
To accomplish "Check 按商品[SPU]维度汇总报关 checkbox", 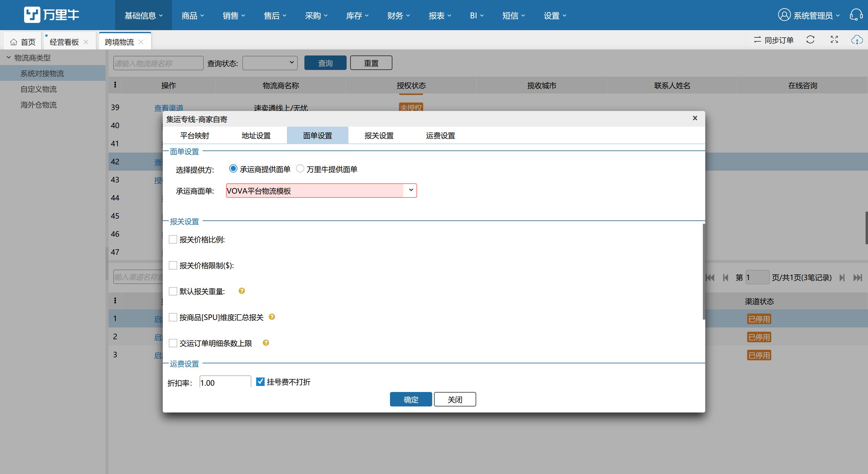I will coord(173,317).
